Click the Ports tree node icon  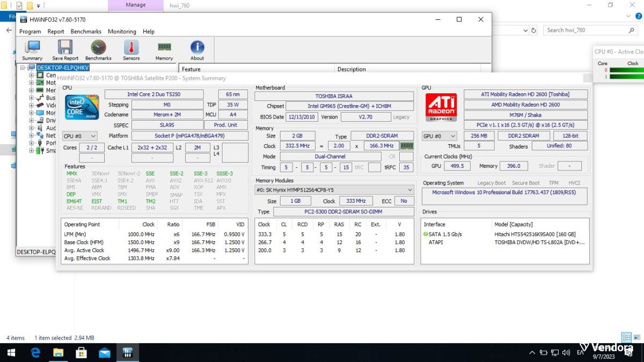point(40,143)
